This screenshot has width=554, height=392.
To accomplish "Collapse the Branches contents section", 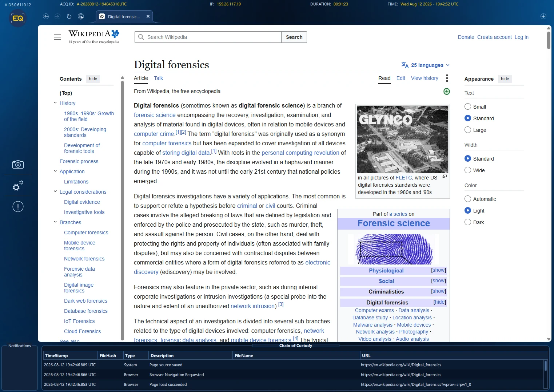I will click(x=55, y=222).
